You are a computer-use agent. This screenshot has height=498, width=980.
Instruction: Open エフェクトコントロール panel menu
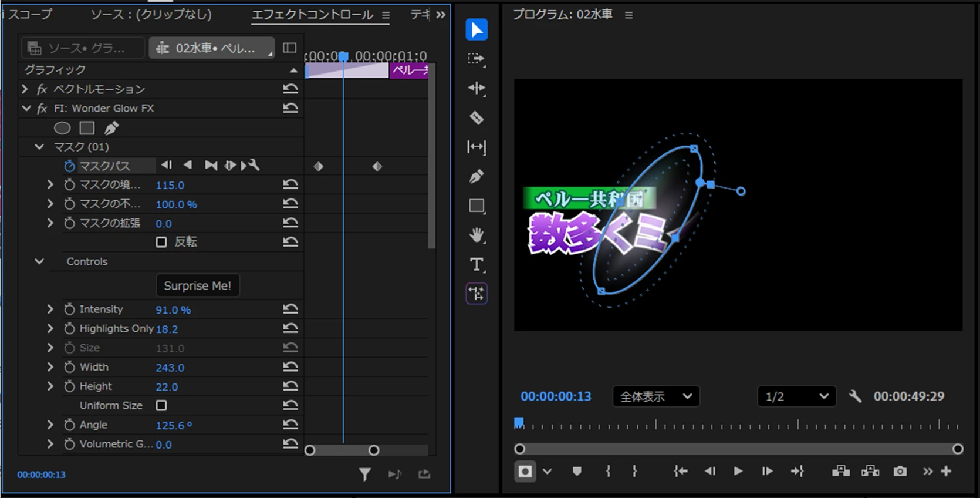click(x=386, y=15)
